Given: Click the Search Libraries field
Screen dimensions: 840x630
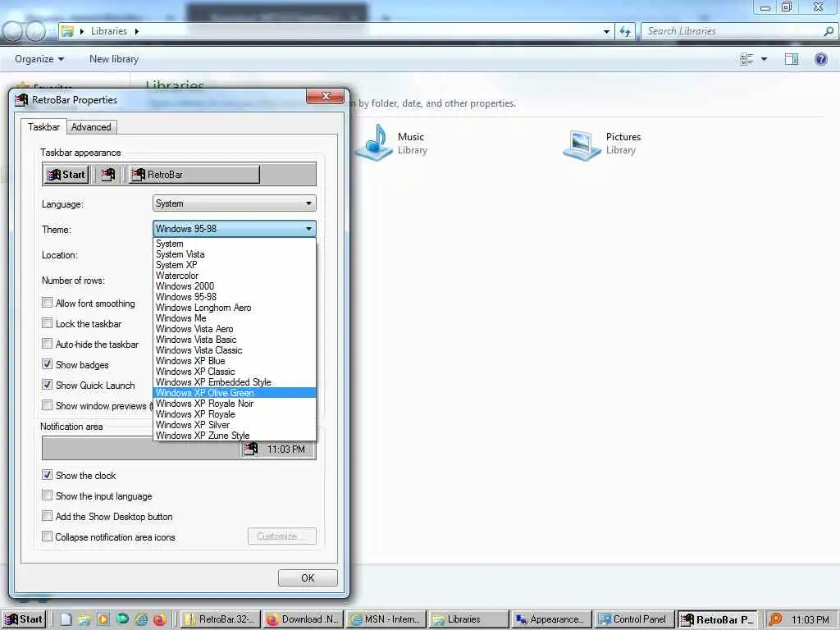Looking at the screenshot, I should pos(739,31).
